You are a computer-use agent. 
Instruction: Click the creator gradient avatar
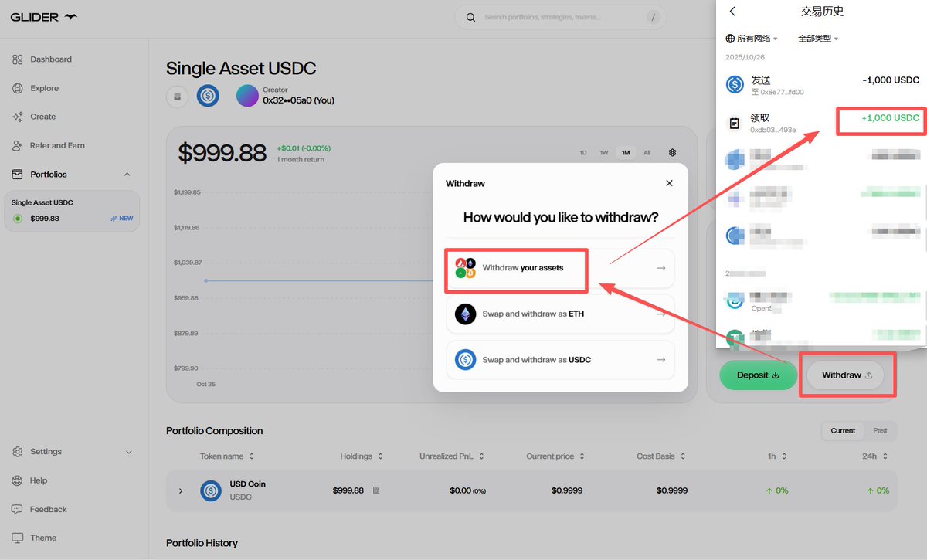click(x=247, y=96)
